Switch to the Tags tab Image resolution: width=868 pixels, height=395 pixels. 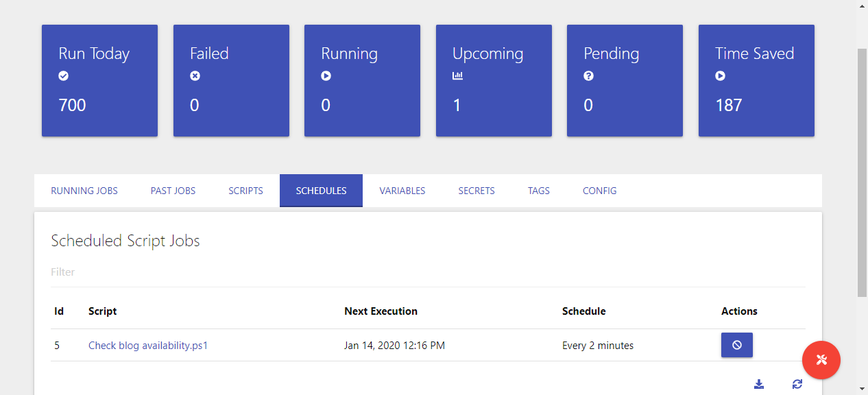point(539,191)
